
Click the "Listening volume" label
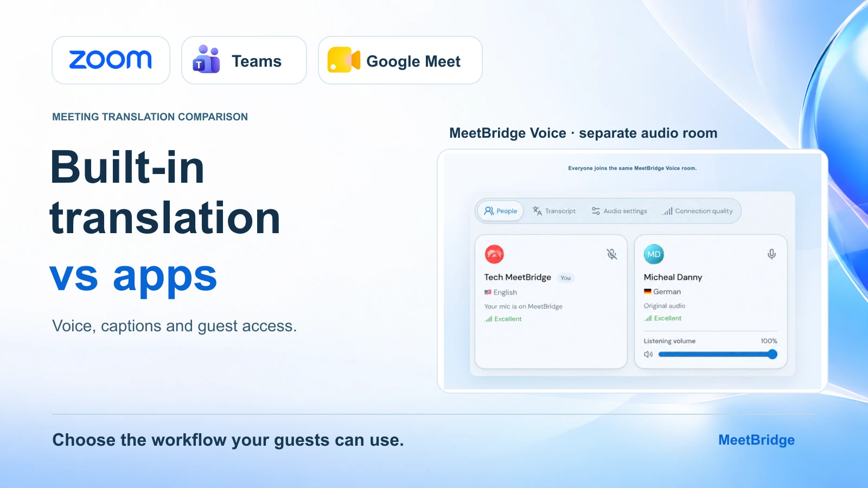coord(669,341)
